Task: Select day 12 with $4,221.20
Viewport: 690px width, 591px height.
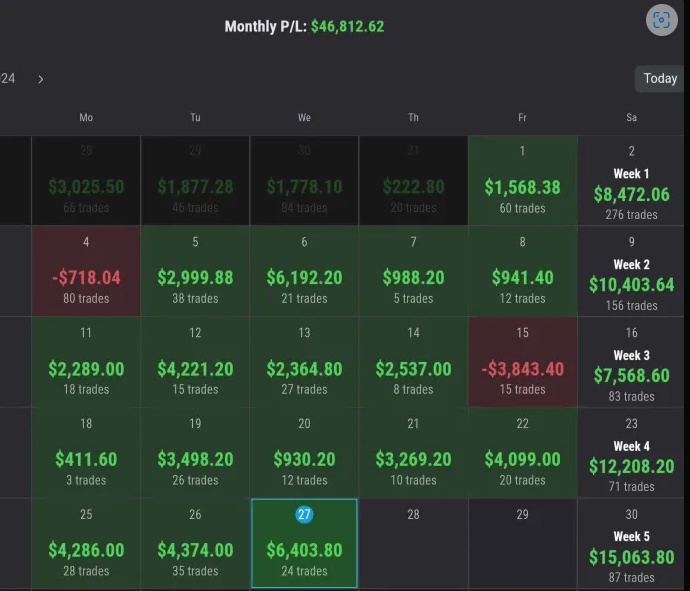Action: point(195,362)
